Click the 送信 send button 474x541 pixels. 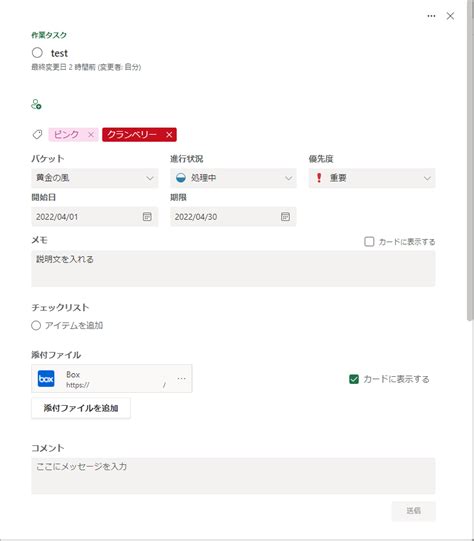[x=414, y=511]
